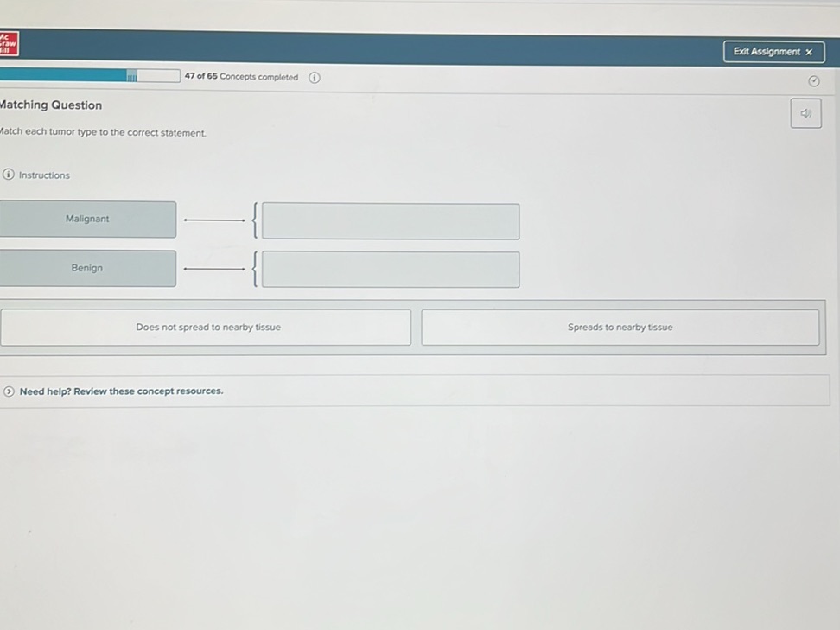This screenshot has height=630, width=840.
Task: Open the Review these concept resources text
Action: (x=121, y=391)
